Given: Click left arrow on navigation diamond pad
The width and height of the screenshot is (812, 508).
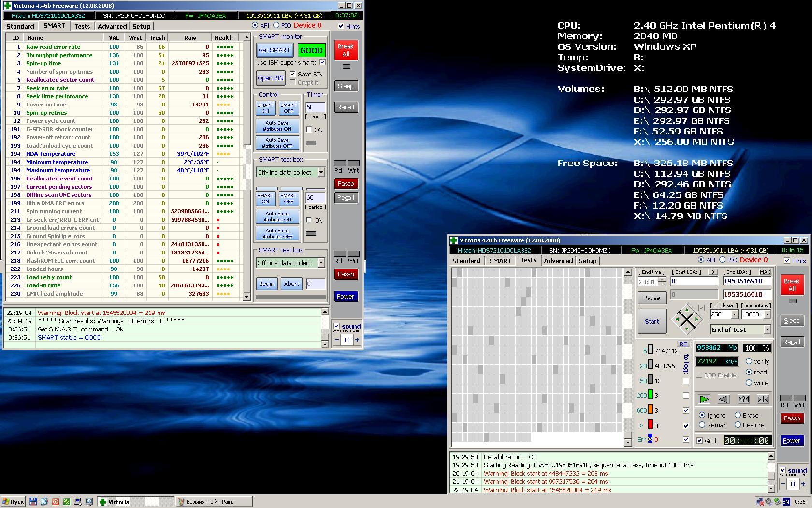Looking at the screenshot, I should click(678, 319).
